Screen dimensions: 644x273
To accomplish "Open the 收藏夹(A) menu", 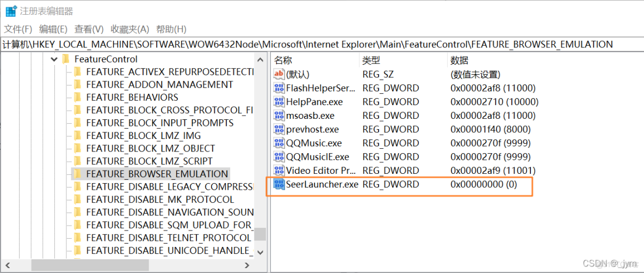I will tap(129, 29).
